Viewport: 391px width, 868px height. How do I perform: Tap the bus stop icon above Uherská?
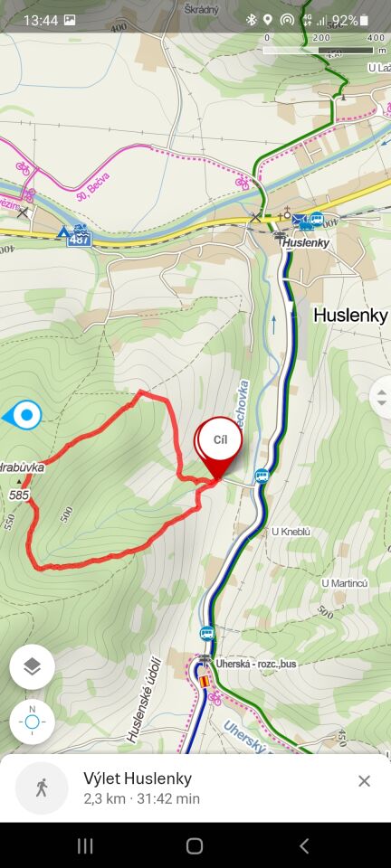(x=207, y=633)
